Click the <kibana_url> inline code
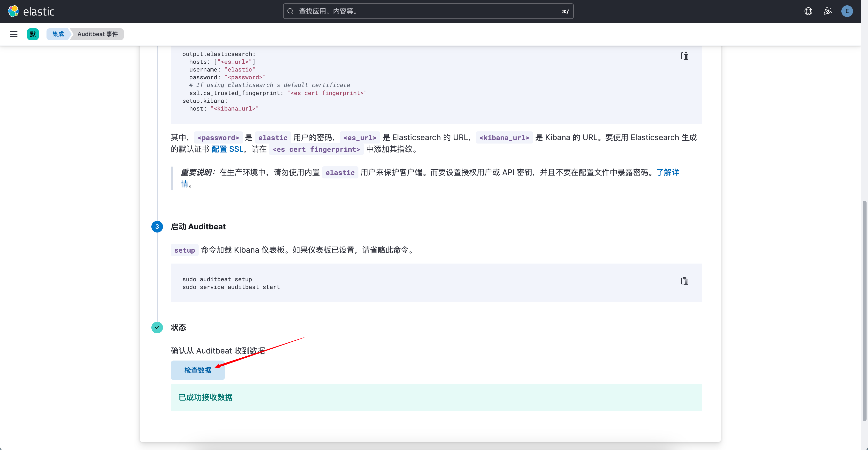The image size is (868, 450). tap(504, 138)
